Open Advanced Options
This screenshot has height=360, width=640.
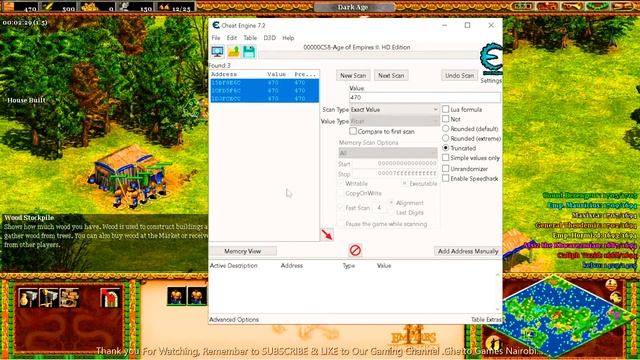click(x=234, y=320)
